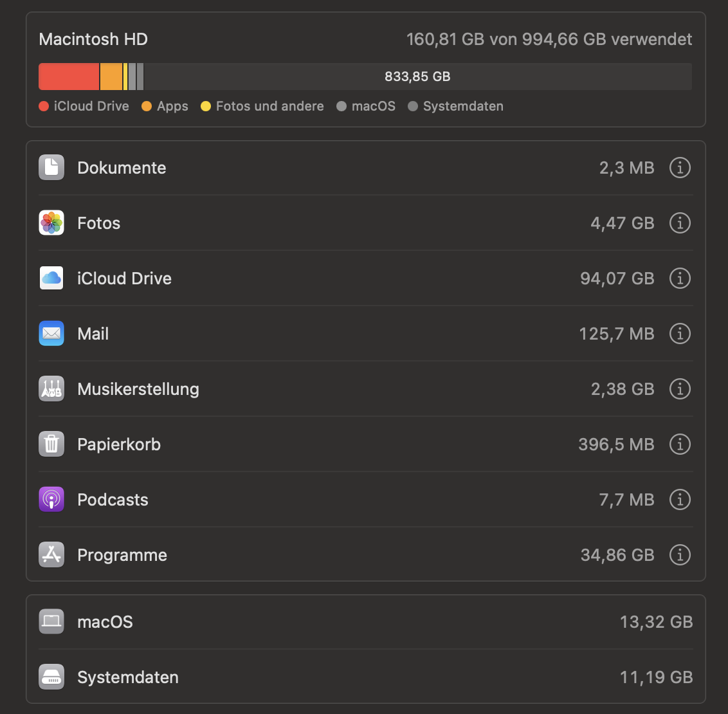Viewport: 728px width, 714px height.
Task: Select the Mail envelope icon
Action: [x=51, y=334]
